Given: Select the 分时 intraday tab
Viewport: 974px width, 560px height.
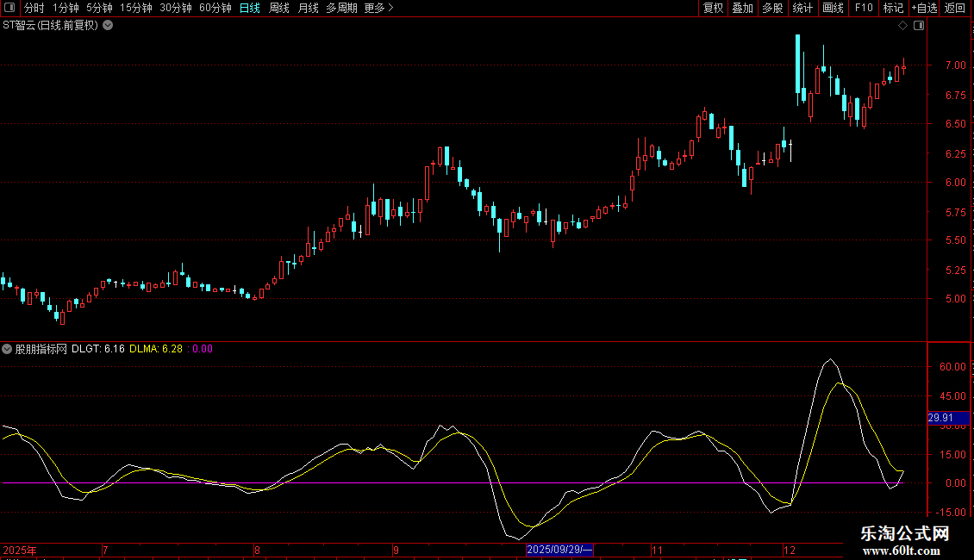Looking at the screenshot, I should pos(34,8).
